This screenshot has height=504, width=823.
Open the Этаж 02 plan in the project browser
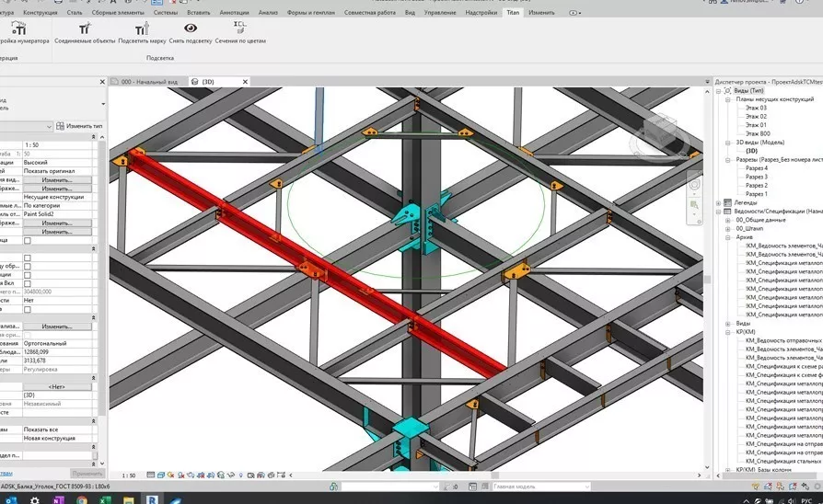click(756, 117)
